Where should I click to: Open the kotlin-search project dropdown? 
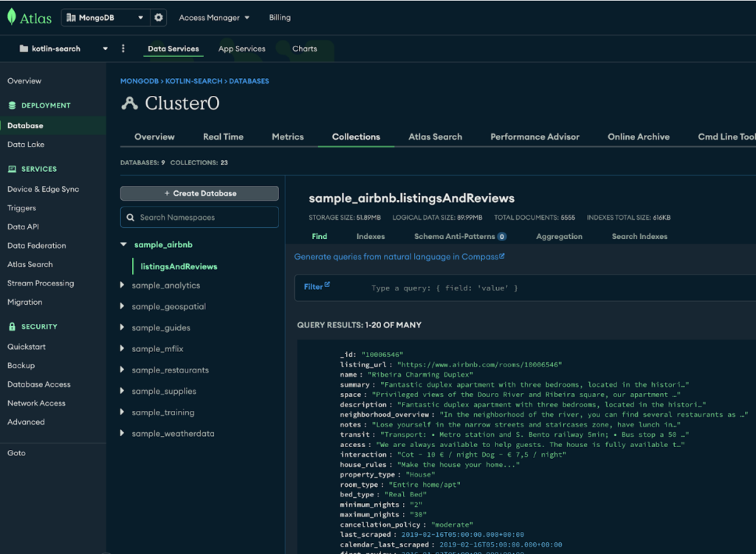click(x=63, y=49)
